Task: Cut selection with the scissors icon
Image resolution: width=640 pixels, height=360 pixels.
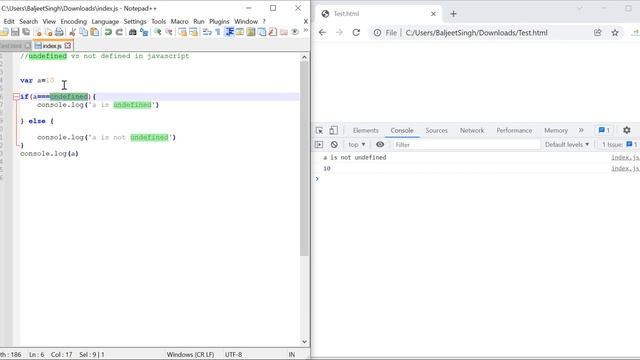Action: [72, 32]
